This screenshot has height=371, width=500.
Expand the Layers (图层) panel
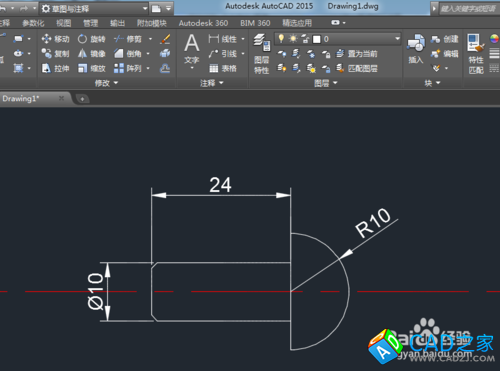[326, 83]
